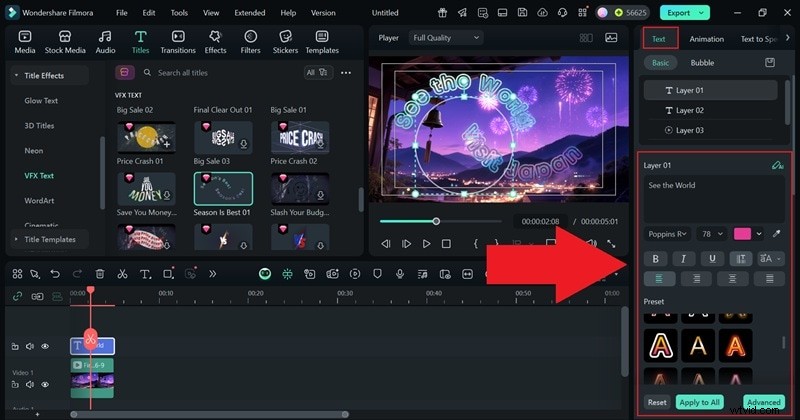
Task: Click the pink text color swatch
Action: pyautogui.click(x=742, y=234)
